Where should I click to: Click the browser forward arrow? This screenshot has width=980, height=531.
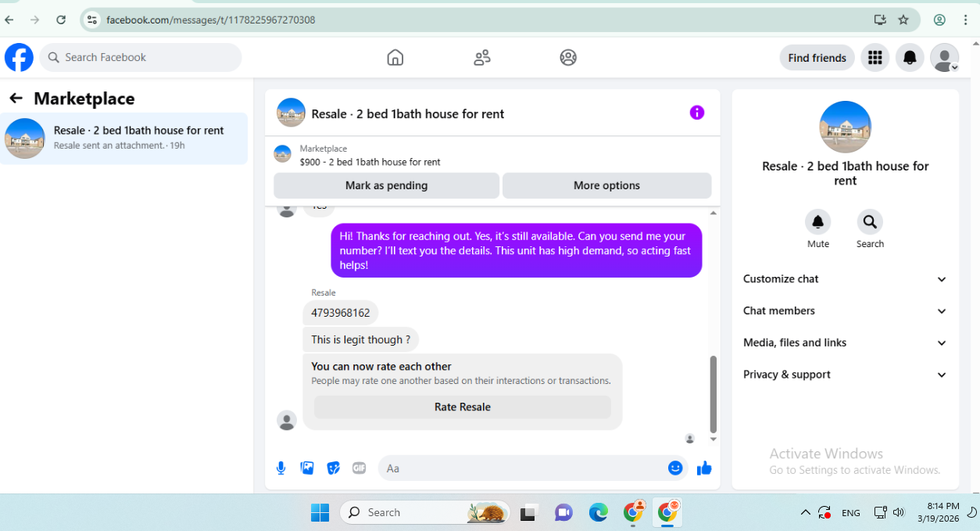[35, 20]
